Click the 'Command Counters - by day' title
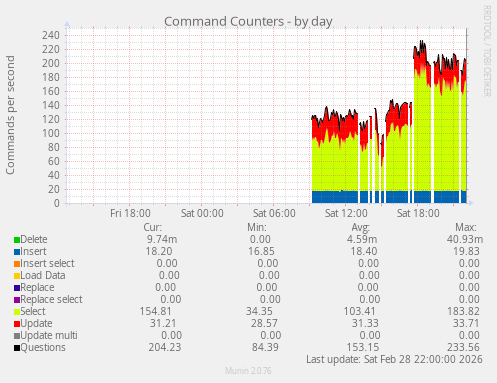This screenshot has width=497, height=383. click(x=248, y=22)
